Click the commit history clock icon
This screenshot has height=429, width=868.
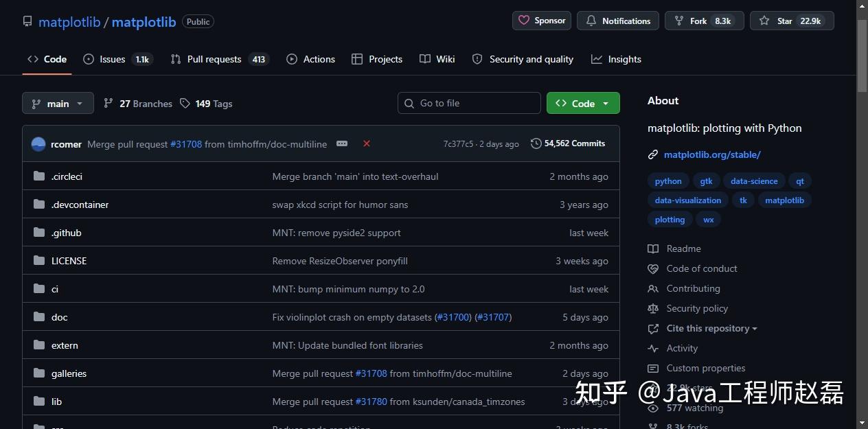coord(536,143)
